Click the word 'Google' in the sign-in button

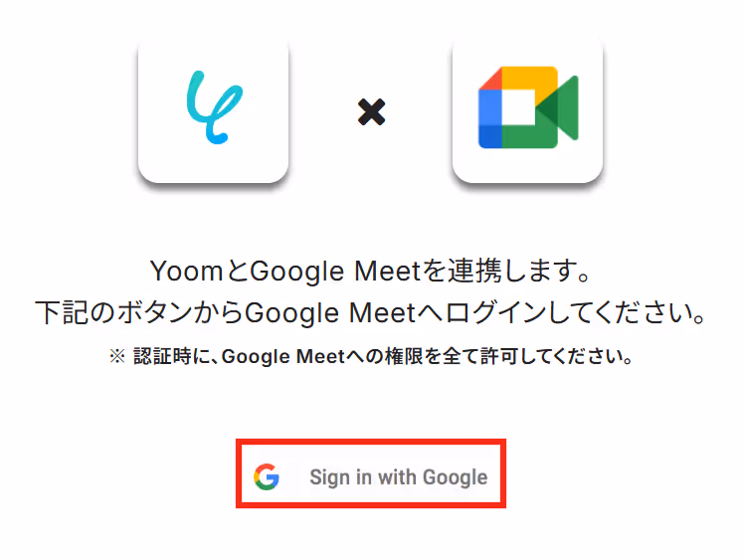[x=455, y=477]
